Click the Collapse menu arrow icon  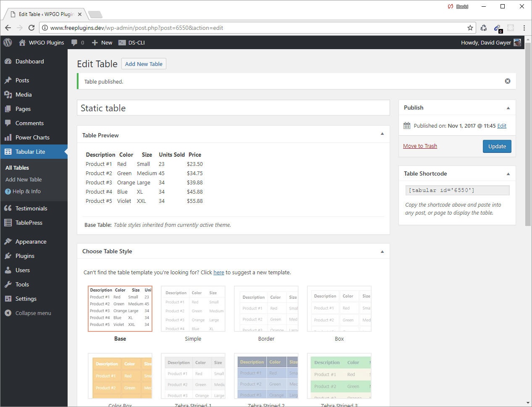(8, 313)
